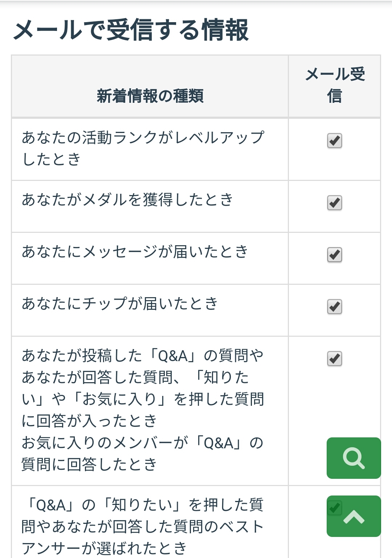Tap the あなたにチップが届いたとき label

(120, 304)
